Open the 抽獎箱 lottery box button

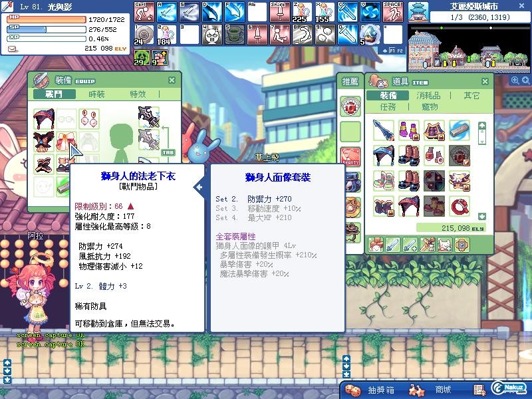381,390
